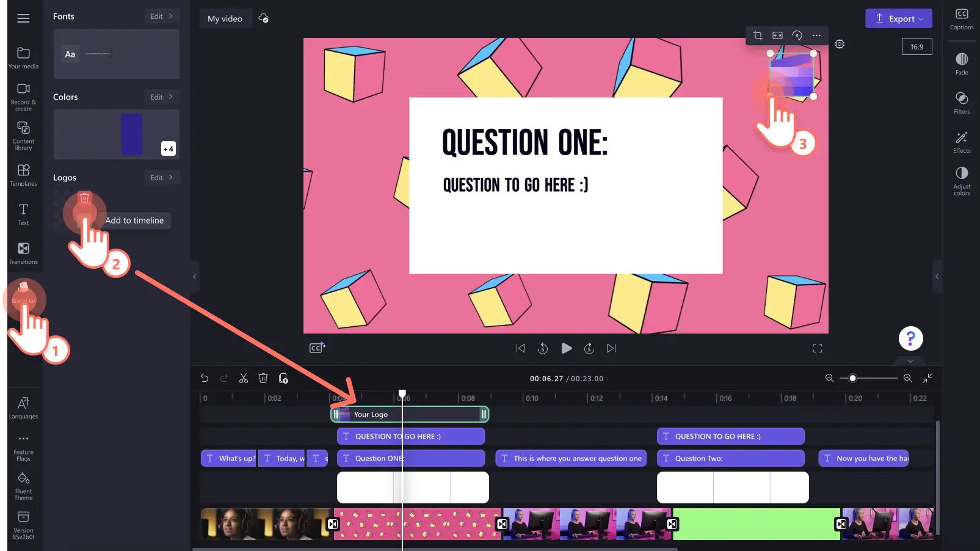Click the Rotate icon in floating toolbar
The image size is (980, 551).
[797, 35]
